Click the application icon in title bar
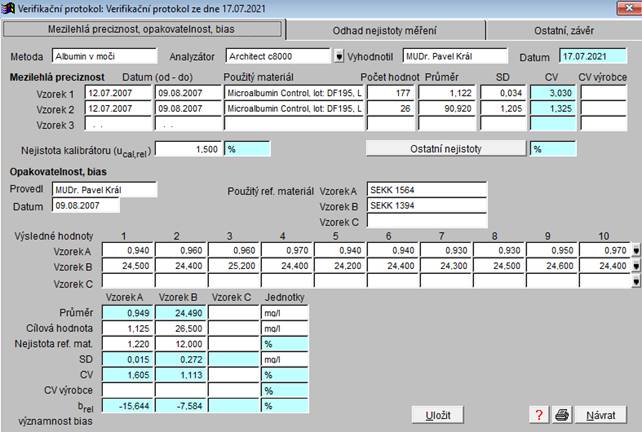Screen dimensions: 642x432 tap(9, 8)
